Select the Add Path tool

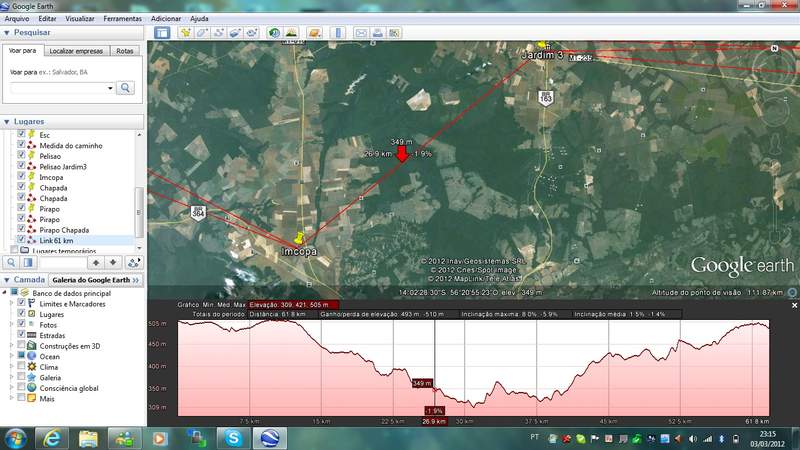(x=219, y=33)
